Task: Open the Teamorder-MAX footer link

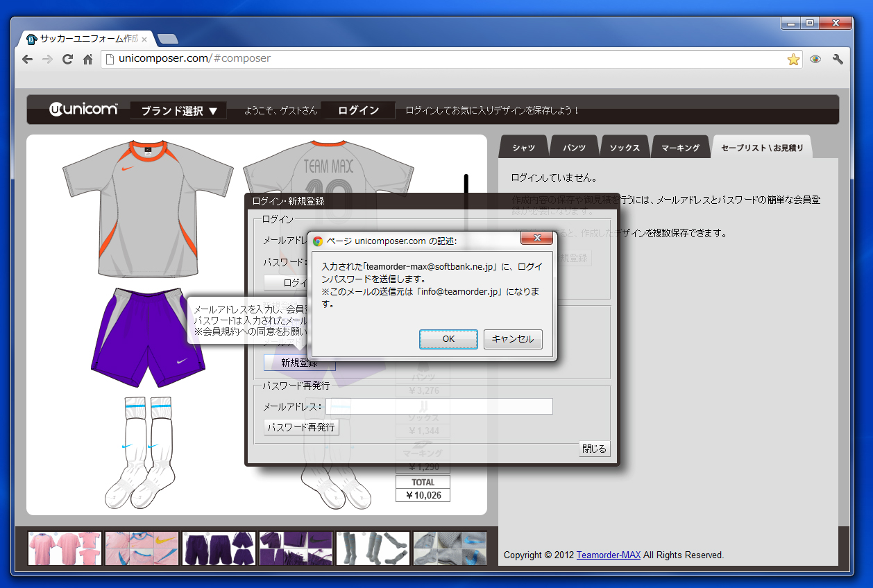Action: (609, 555)
